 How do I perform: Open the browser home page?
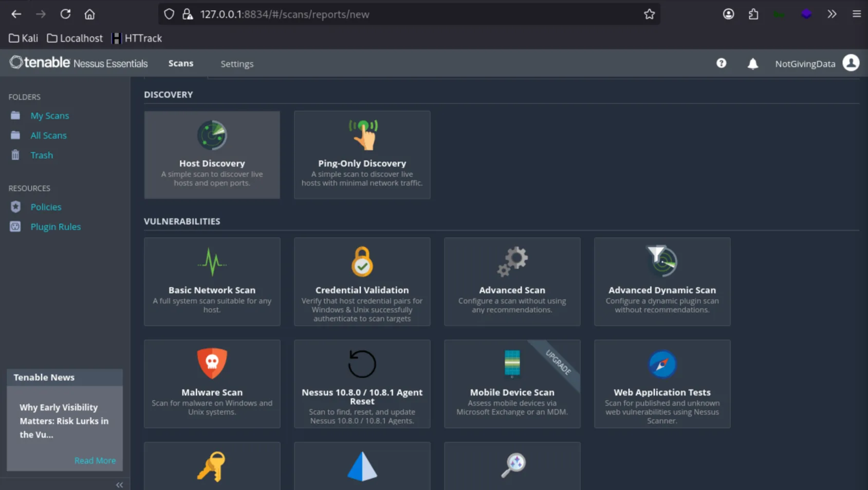[90, 14]
